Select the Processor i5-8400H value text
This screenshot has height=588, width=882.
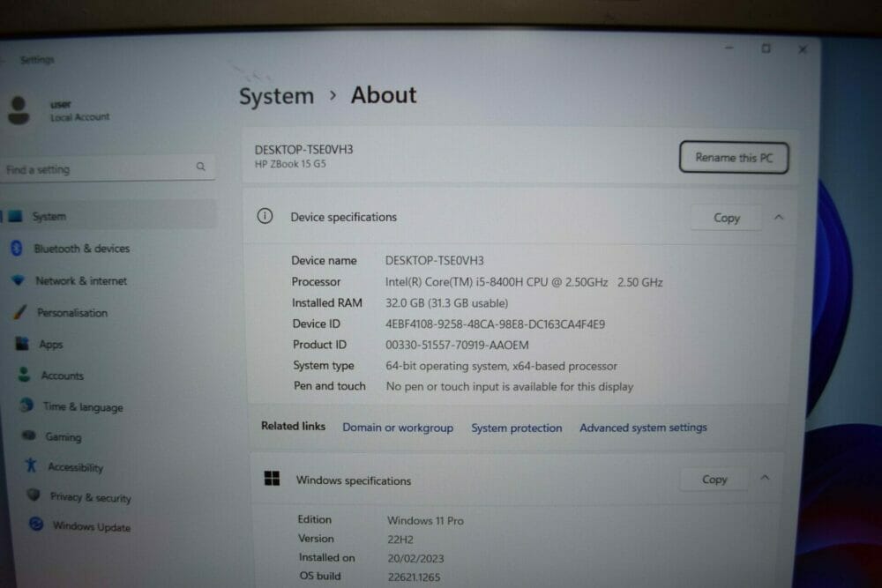coord(524,281)
